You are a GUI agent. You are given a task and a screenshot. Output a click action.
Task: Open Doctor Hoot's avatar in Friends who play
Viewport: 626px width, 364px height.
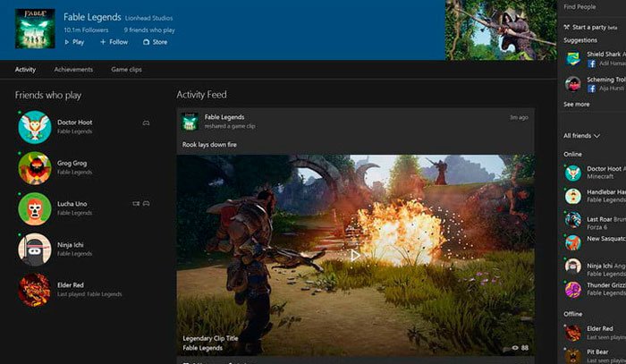coord(35,127)
